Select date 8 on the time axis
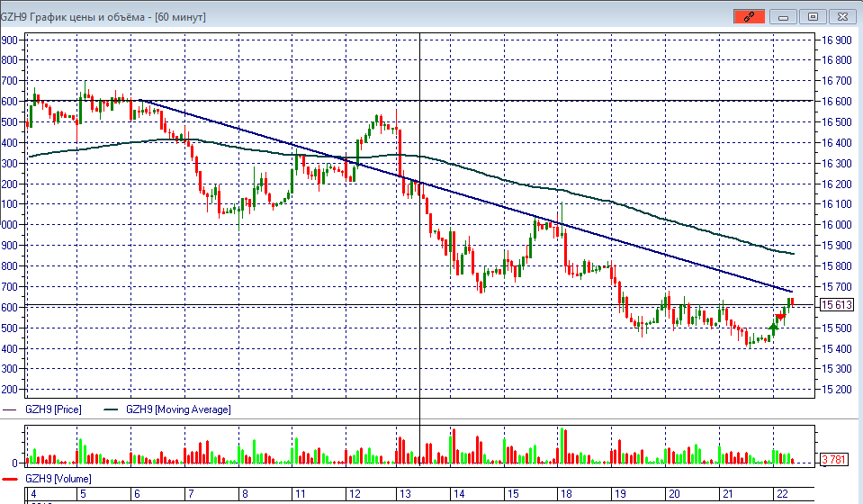 [244, 494]
